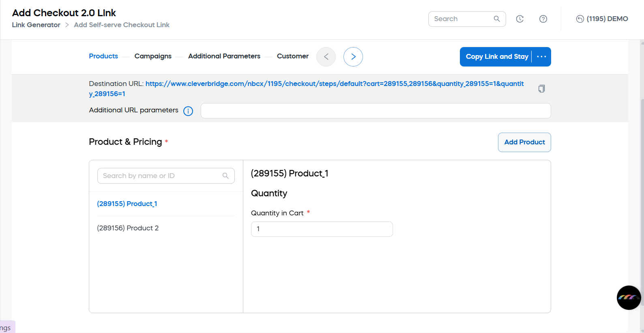Expand more options next to Copy Link and Stay
The image size is (644, 333).
pos(541,57)
